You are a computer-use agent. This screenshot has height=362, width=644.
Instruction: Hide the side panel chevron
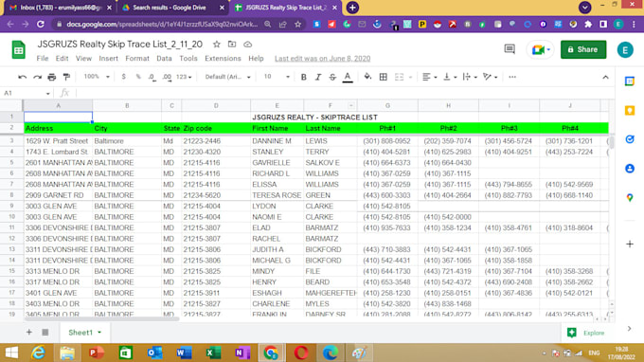pos(629,329)
